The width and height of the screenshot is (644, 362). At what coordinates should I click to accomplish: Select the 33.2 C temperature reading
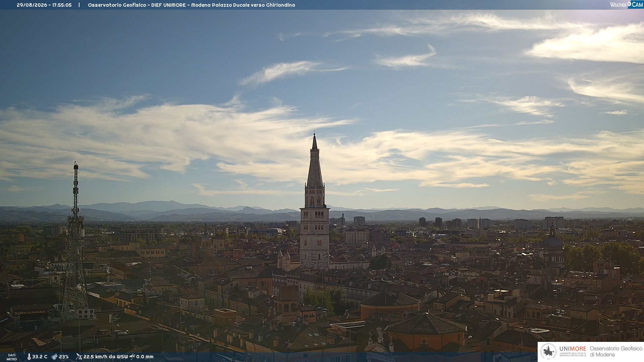tap(40, 357)
